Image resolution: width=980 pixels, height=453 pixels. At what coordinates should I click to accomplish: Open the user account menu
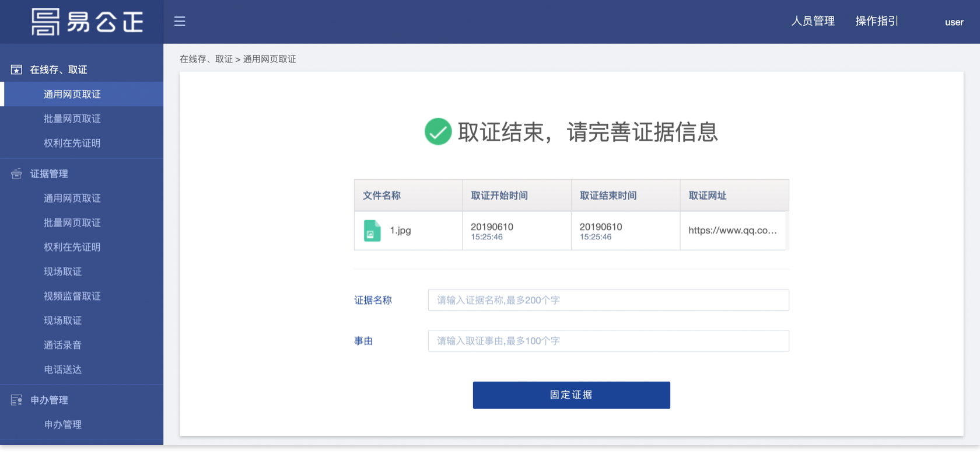pyautogui.click(x=954, y=22)
